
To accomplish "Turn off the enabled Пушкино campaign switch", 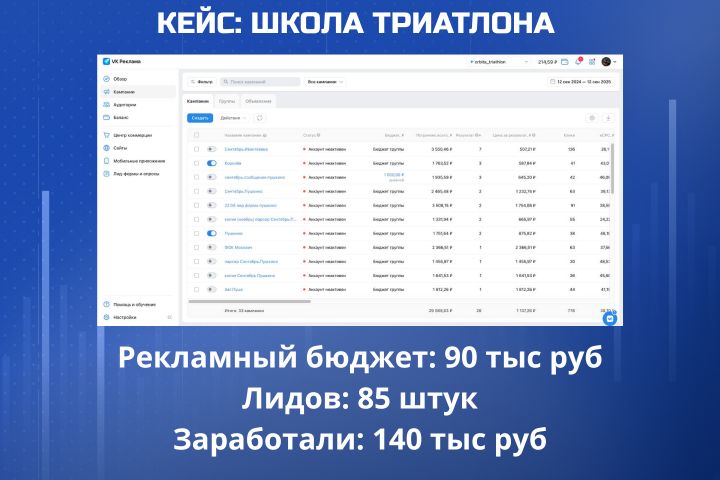I will 212,233.
